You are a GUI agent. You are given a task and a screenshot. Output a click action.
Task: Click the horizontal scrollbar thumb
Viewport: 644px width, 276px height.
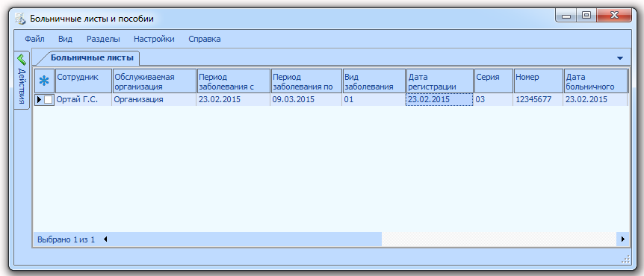(x=246, y=239)
